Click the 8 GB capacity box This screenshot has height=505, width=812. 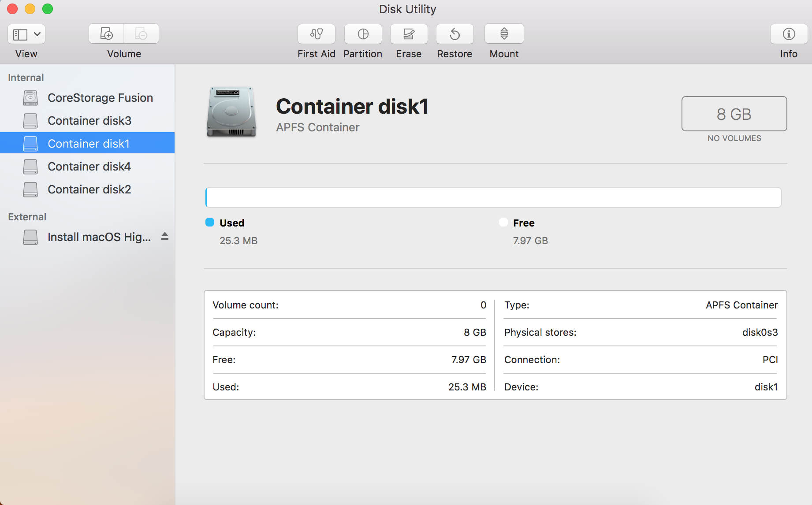[x=734, y=114]
